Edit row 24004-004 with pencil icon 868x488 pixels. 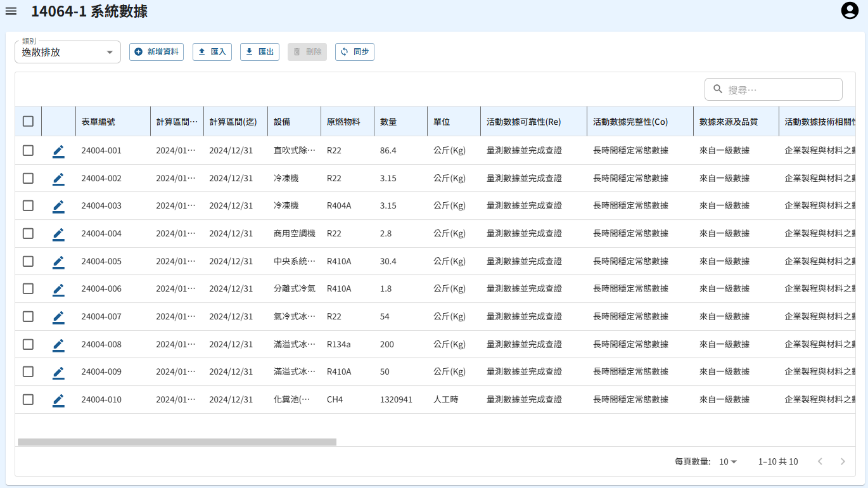(58, 234)
